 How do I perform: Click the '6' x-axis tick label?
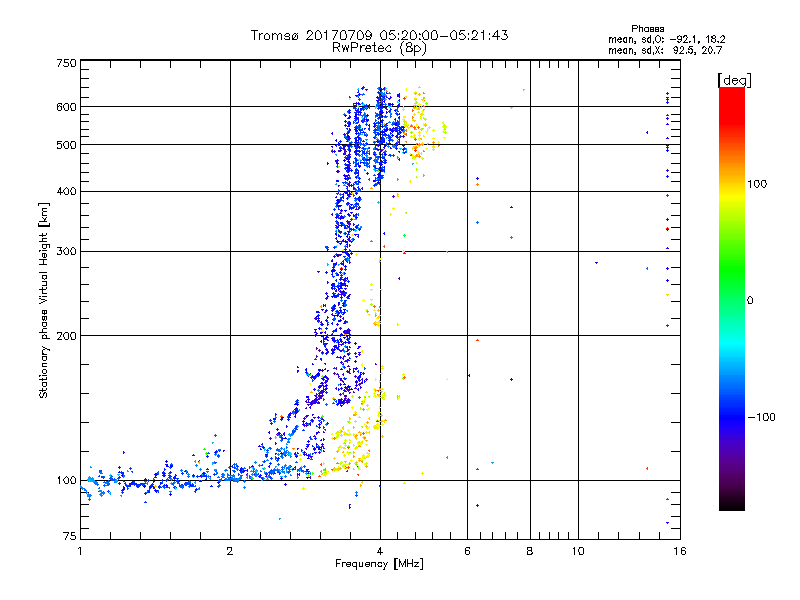coord(467,551)
